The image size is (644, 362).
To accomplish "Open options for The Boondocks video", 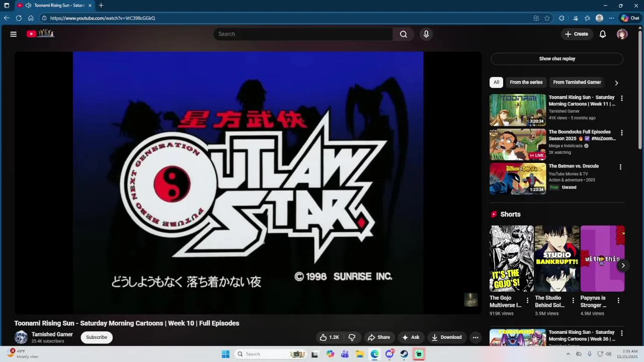I will (622, 133).
